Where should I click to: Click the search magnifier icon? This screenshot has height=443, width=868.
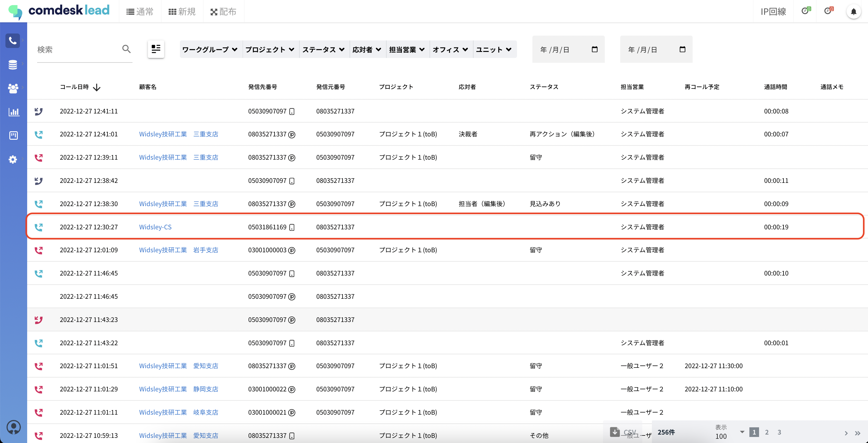tap(126, 49)
